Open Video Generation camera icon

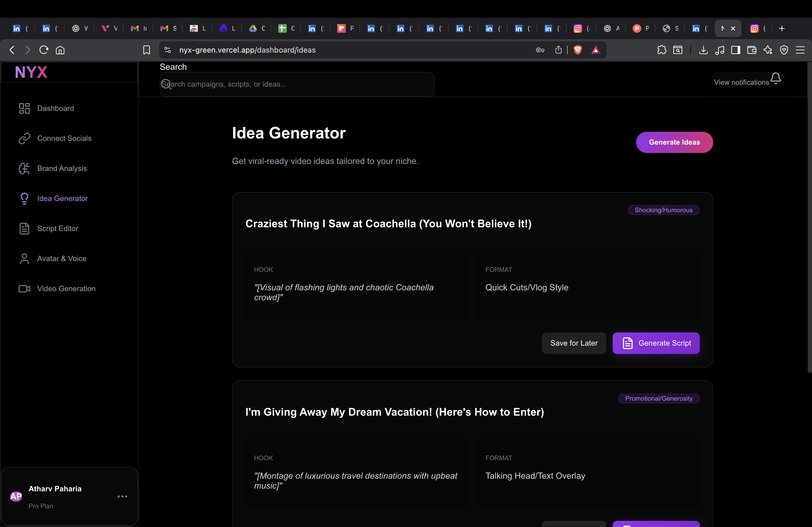click(24, 288)
